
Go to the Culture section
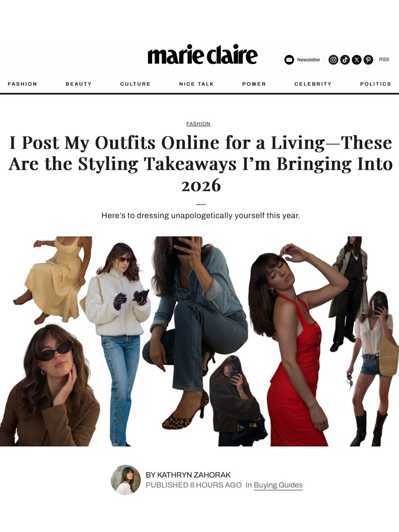tap(135, 84)
